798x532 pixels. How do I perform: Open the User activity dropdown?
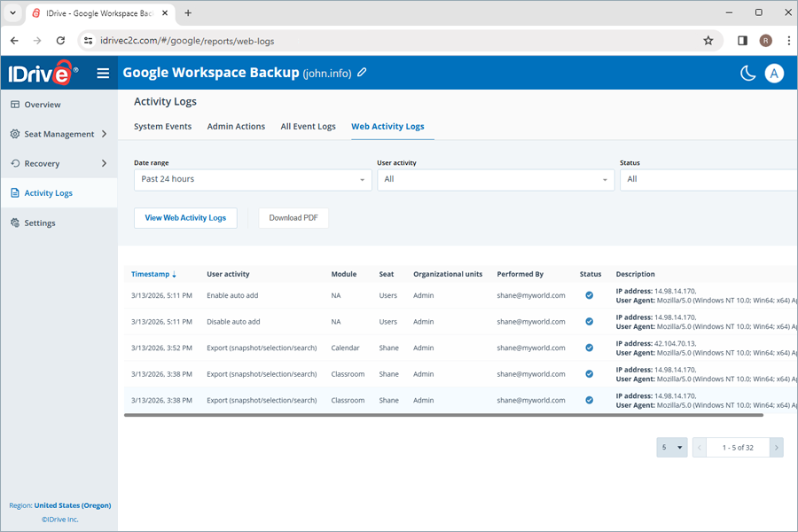point(496,180)
